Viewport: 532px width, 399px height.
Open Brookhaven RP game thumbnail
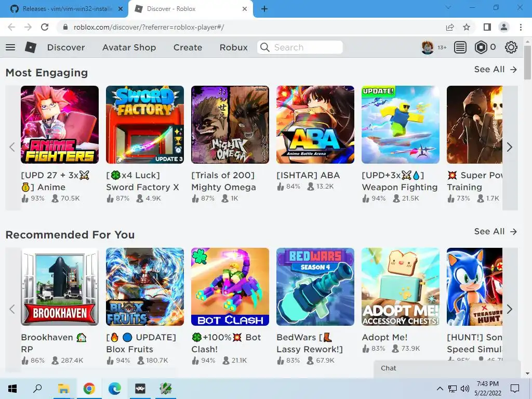(x=60, y=287)
